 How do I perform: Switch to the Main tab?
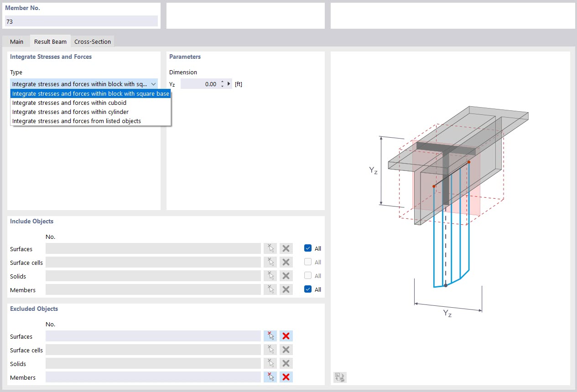click(16, 41)
